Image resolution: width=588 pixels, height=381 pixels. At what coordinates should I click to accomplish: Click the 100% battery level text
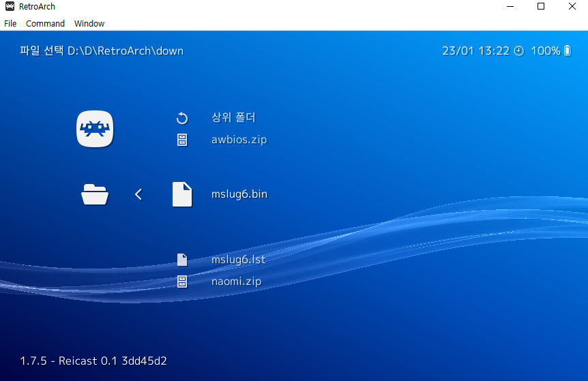(546, 51)
